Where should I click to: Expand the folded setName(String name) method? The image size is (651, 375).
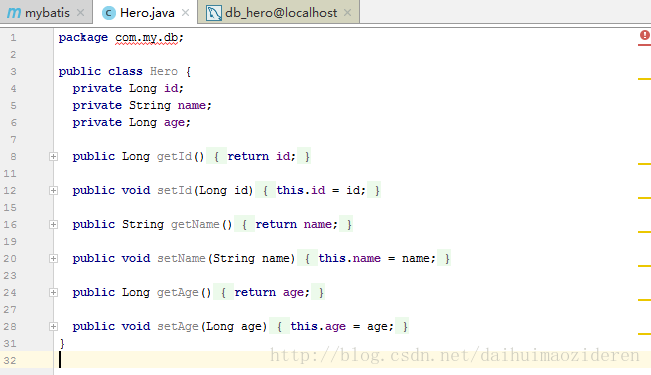(54, 259)
